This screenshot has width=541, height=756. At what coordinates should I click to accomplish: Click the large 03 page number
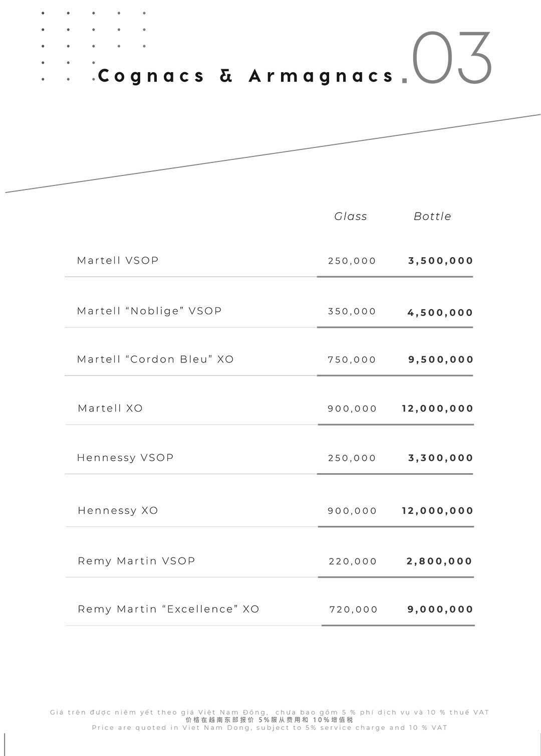(452, 58)
